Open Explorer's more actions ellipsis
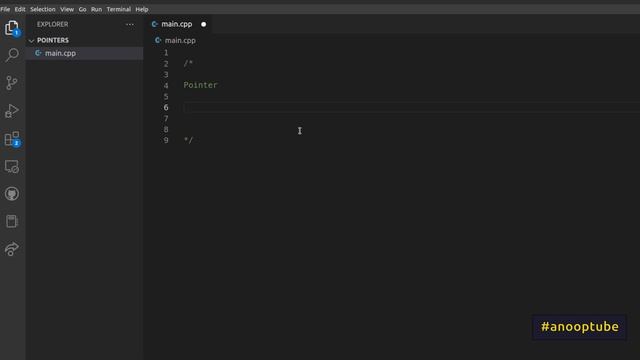This screenshot has height=360, width=640. pos(130,24)
